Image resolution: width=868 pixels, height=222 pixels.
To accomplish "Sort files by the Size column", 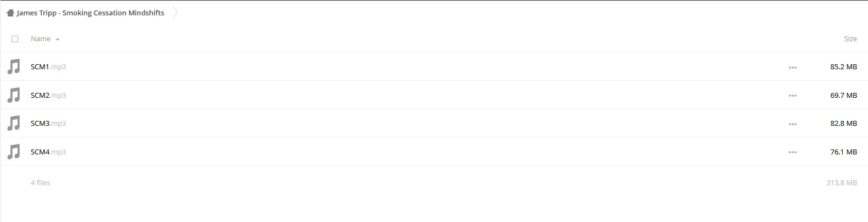I will click(850, 39).
